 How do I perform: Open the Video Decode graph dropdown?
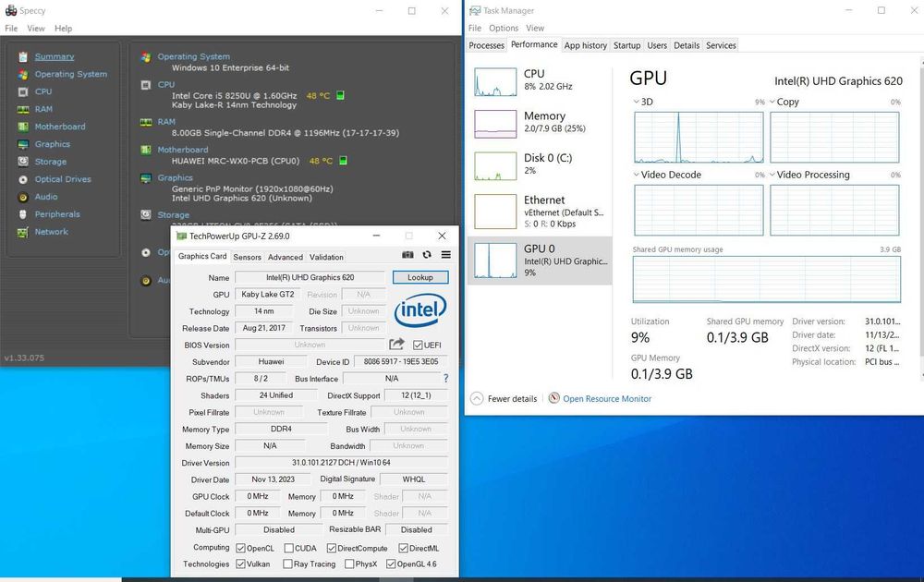pyautogui.click(x=637, y=175)
